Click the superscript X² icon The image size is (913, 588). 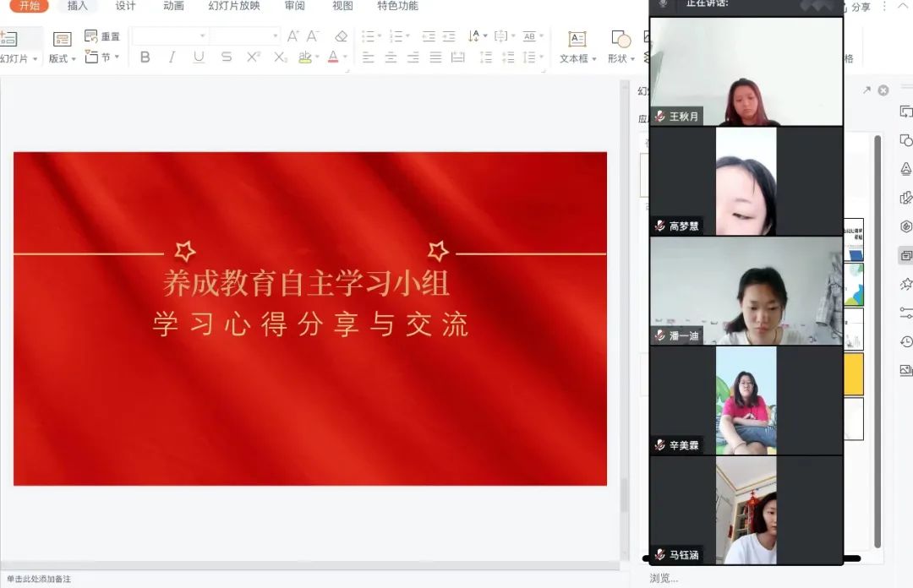pos(253,57)
